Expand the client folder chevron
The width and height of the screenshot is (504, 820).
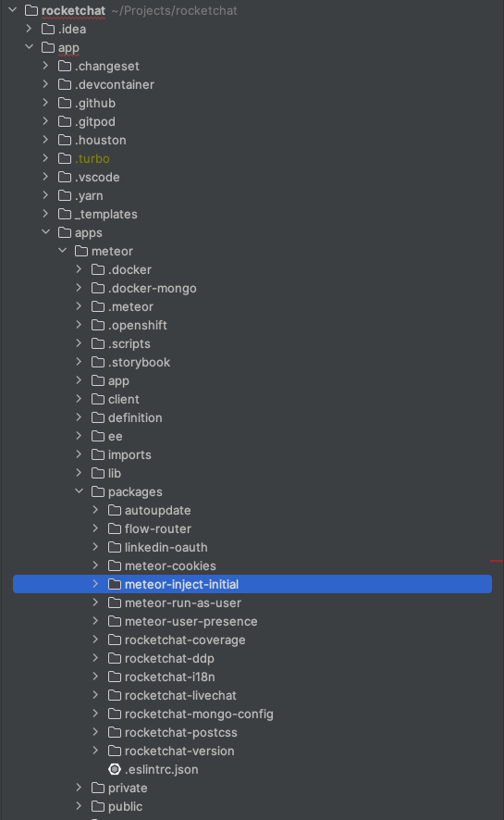(x=79, y=399)
